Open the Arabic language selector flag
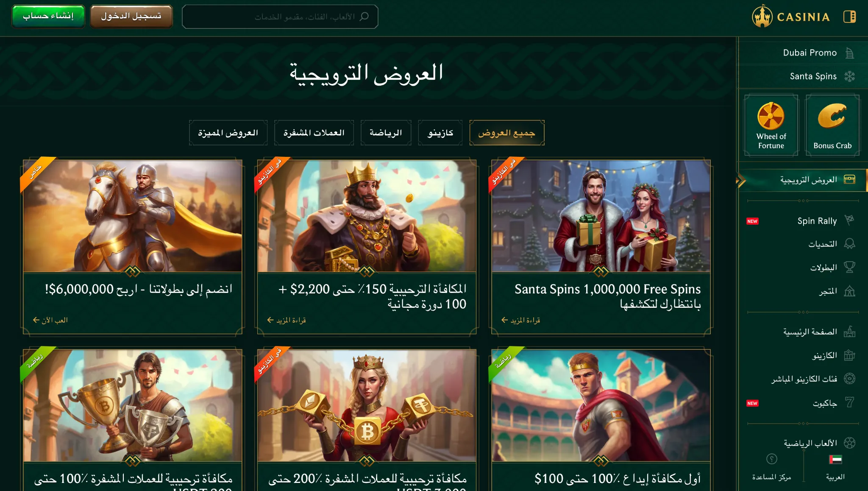 [x=835, y=460]
